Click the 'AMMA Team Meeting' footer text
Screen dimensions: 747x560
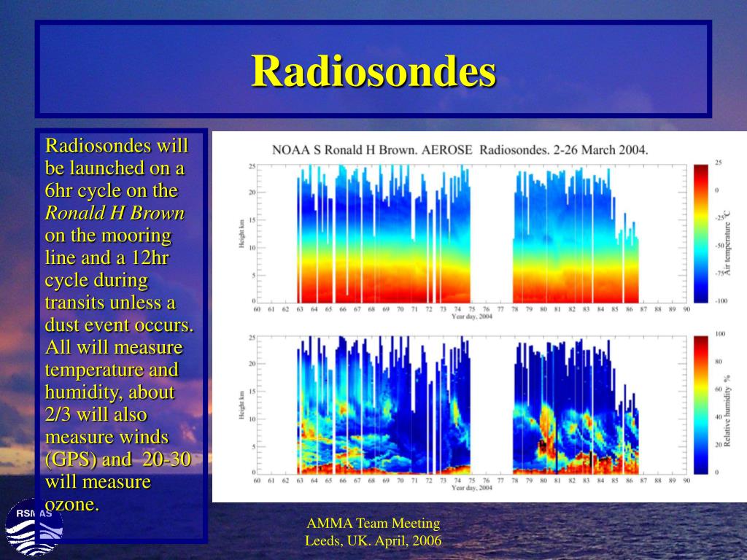(373, 523)
